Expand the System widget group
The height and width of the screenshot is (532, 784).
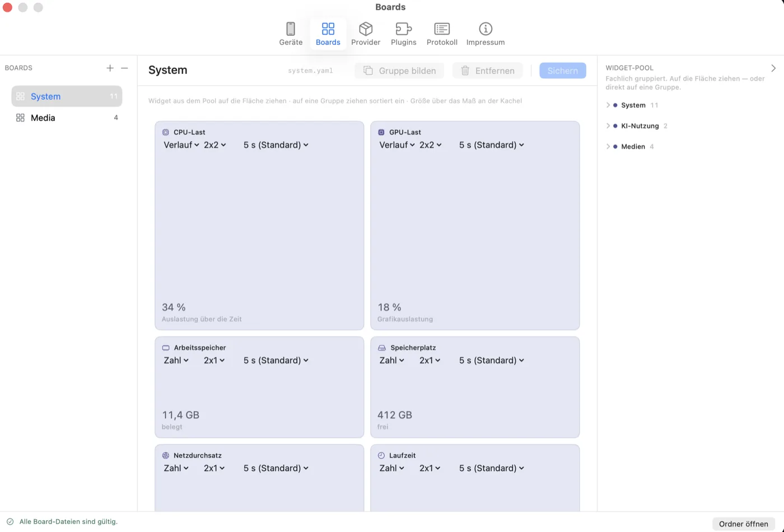pos(608,105)
